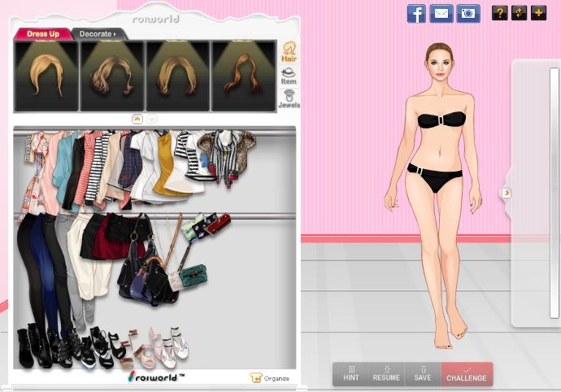561x392 pixels.
Task: Select the Item hat category icon
Action: tap(289, 75)
